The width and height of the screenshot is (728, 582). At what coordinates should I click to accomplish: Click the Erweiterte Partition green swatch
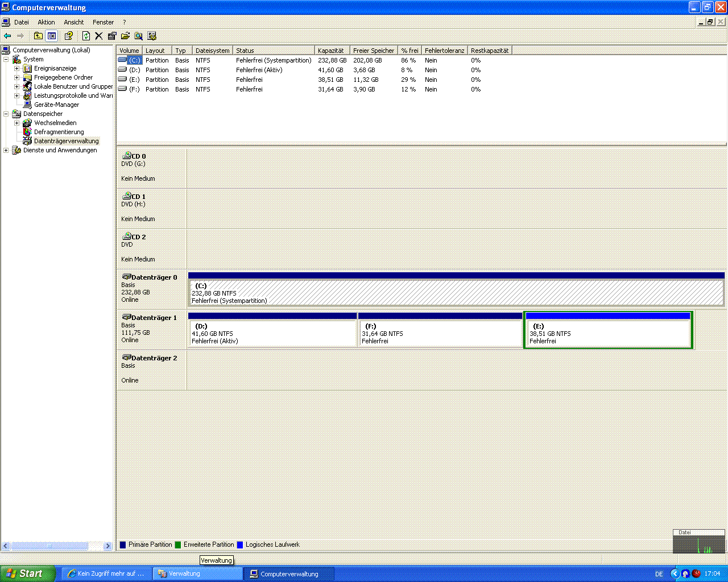(x=178, y=544)
